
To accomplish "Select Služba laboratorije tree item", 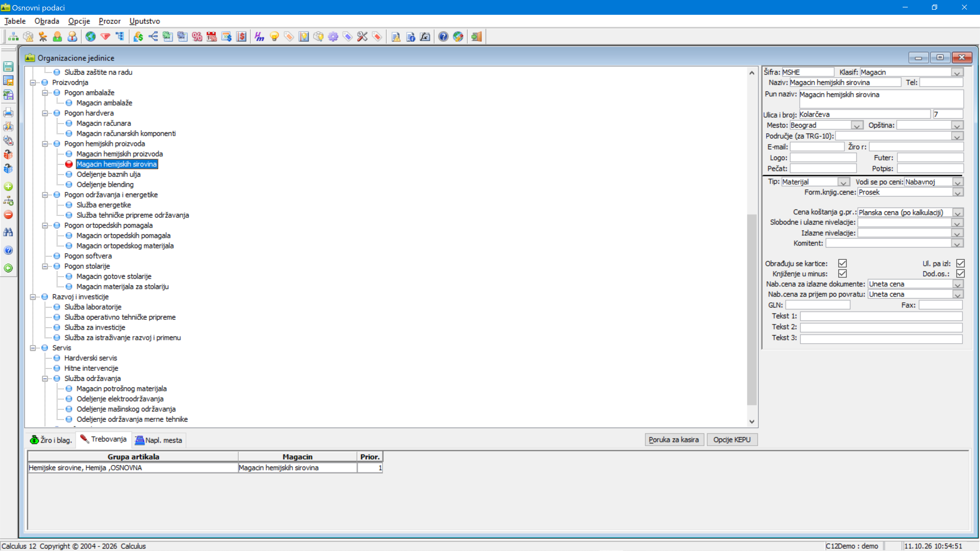I will [x=93, y=307].
